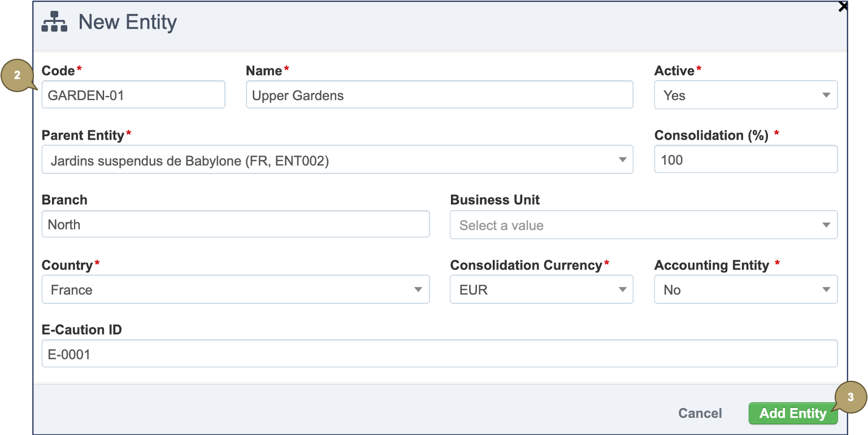Image resolution: width=868 pixels, height=435 pixels.
Task: Close the New Entity dialog
Action: click(x=843, y=7)
